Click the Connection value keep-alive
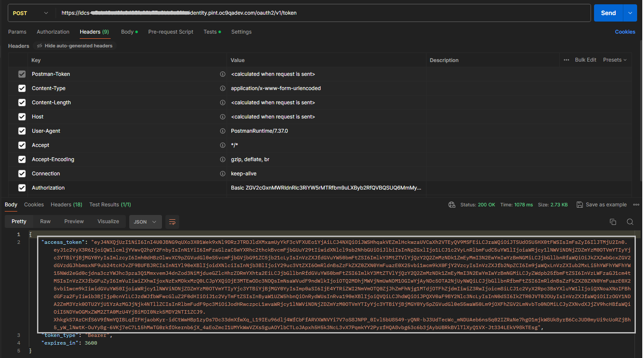The image size is (644, 358). pyautogui.click(x=244, y=174)
